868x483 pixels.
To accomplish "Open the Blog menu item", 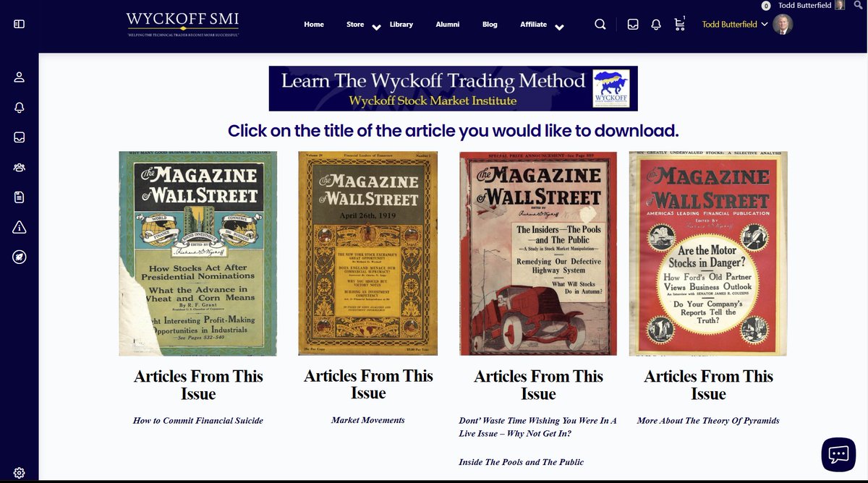I will click(x=490, y=24).
